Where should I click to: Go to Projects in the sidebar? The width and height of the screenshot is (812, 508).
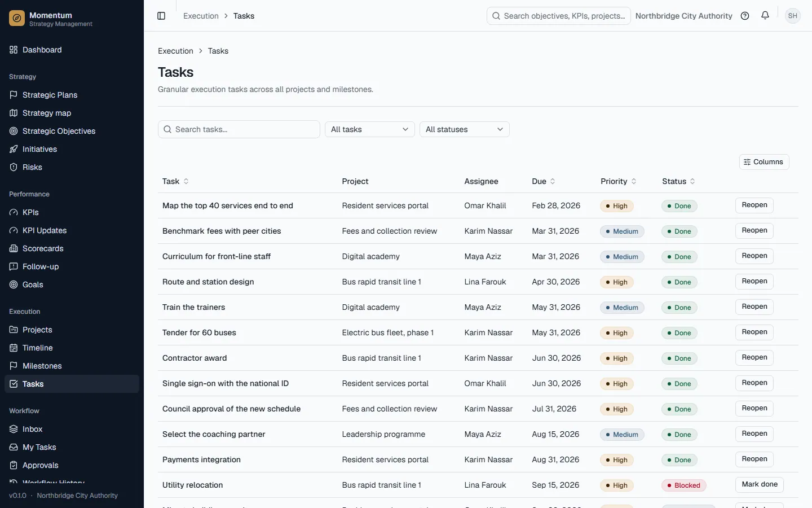pos(72,330)
